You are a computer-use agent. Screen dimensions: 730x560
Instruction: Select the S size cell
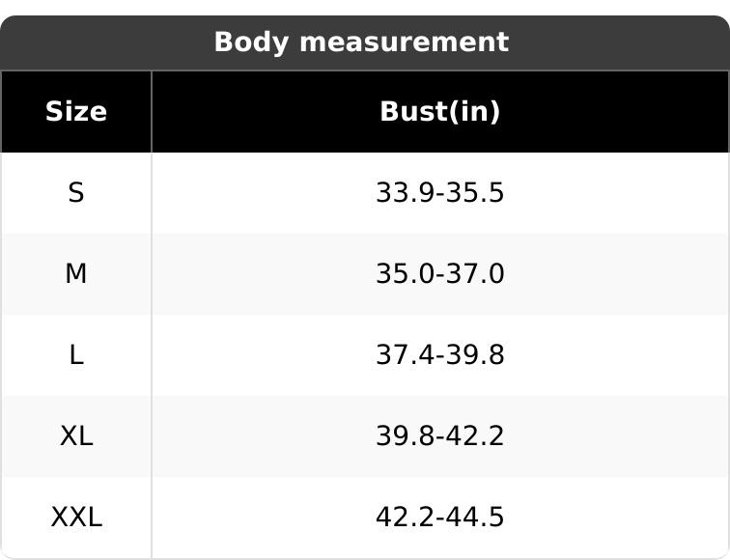(75, 193)
